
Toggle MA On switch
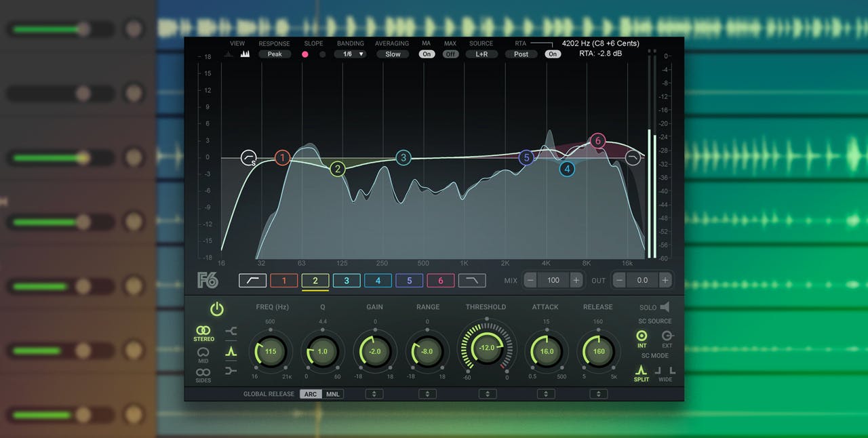tap(427, 54)
